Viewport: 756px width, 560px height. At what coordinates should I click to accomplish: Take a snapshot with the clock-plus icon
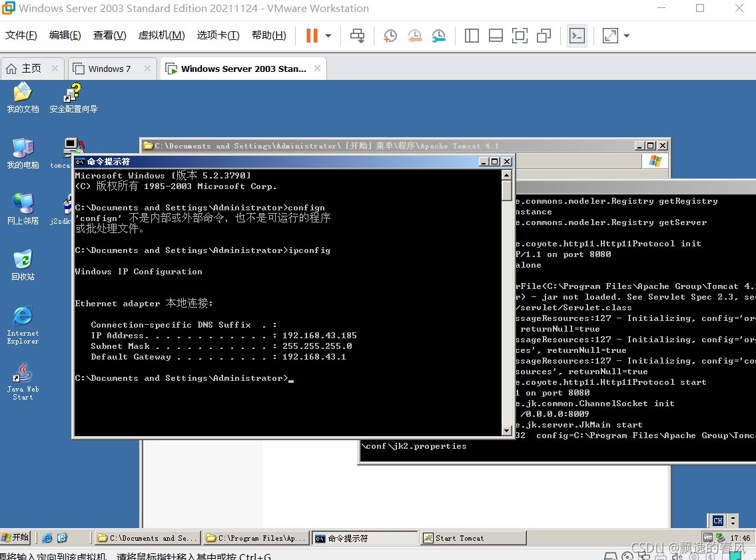390,36
